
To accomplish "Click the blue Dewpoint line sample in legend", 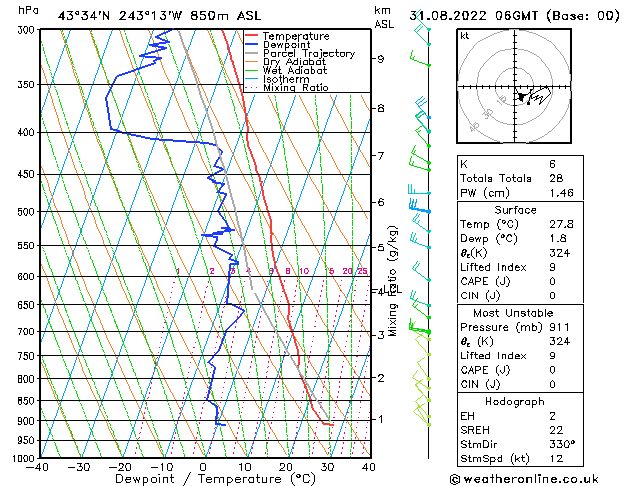I will click(252, 45).
